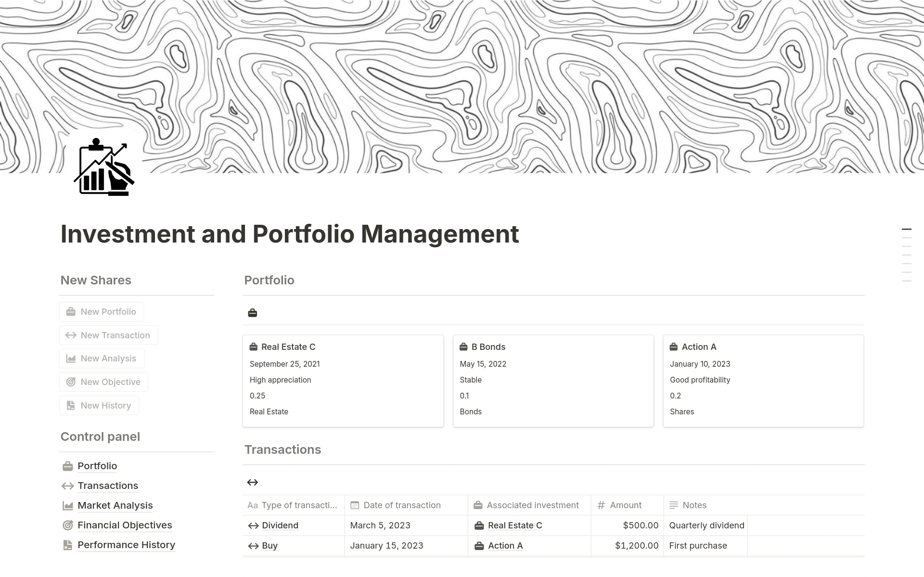Click the briefcase icon on the Real Estate C card
Image resolution: width=924 pixels, height=577 pixels.
[253, 346]
